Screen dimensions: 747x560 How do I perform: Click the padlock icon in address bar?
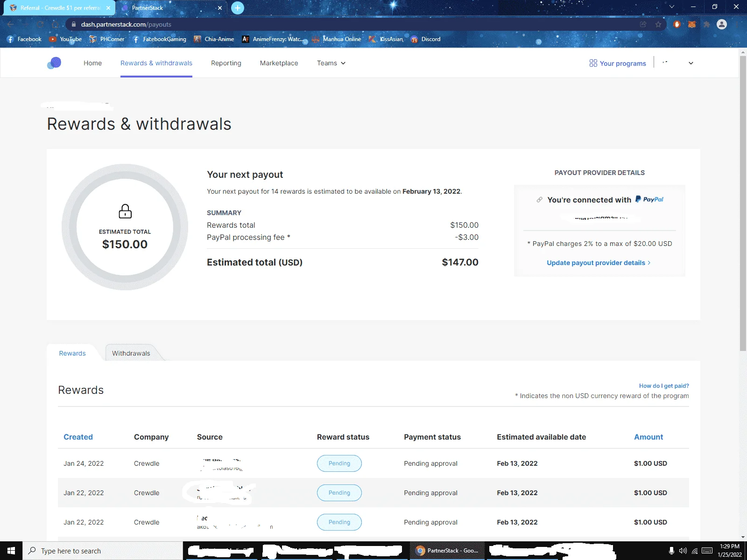tap(73, 24)
